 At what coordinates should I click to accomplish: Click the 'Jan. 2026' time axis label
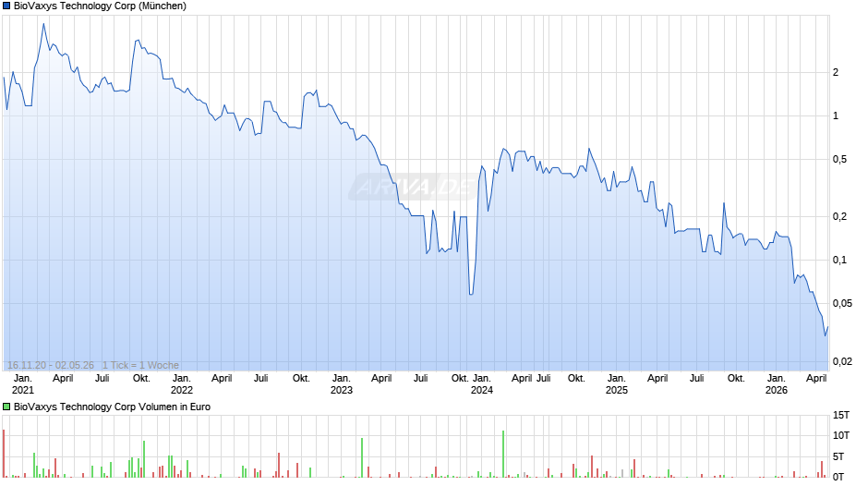[776, 384]
